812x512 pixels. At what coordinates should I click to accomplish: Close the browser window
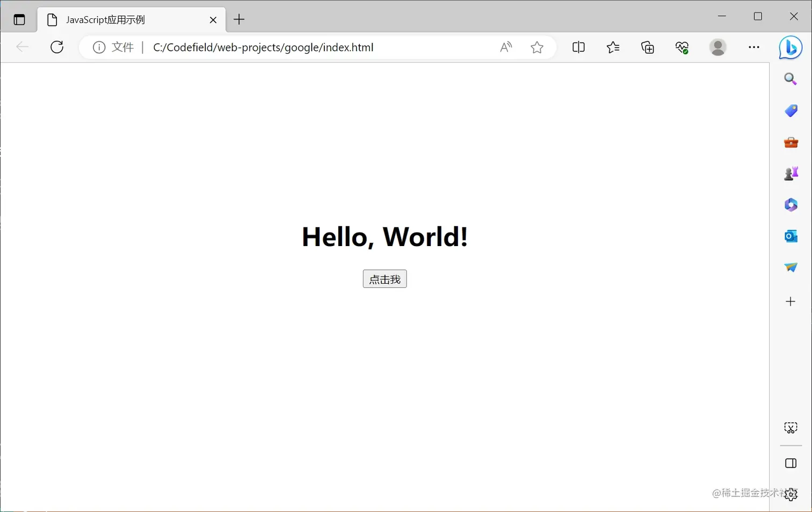click(x=794, y=16)
